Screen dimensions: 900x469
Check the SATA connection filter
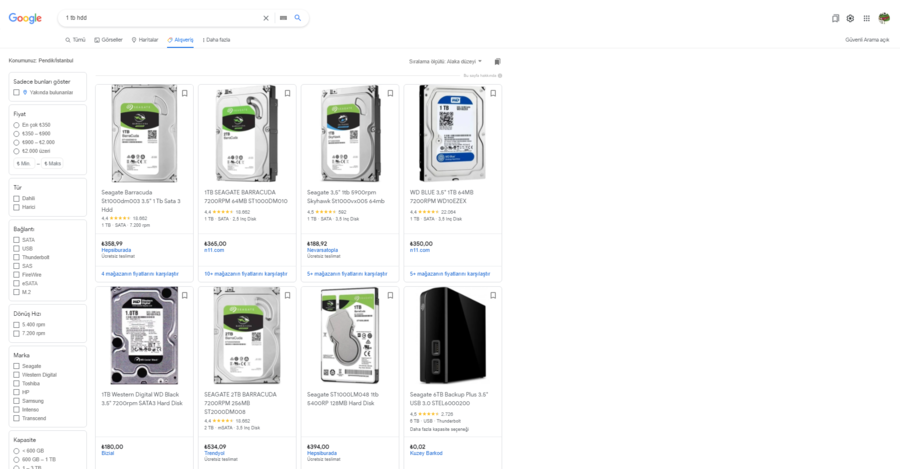16,240
